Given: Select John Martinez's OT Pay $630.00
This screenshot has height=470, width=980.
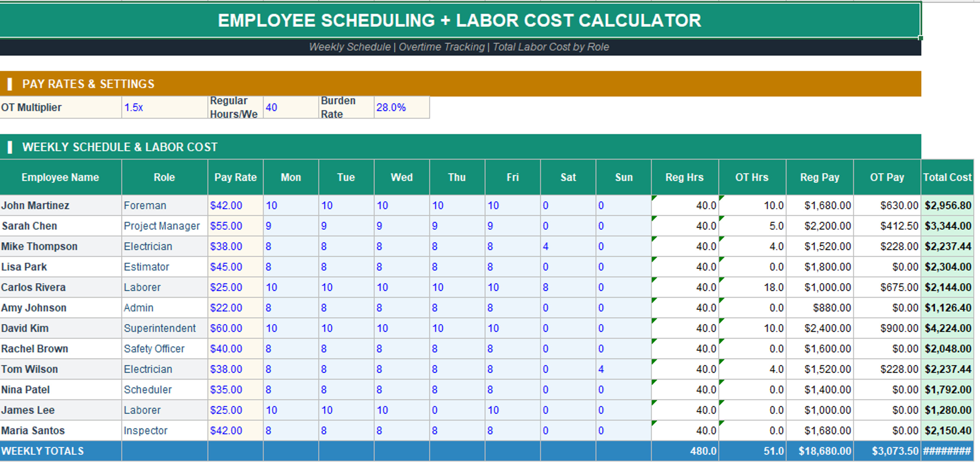Looking at the screenshot, I should [887, 206].
